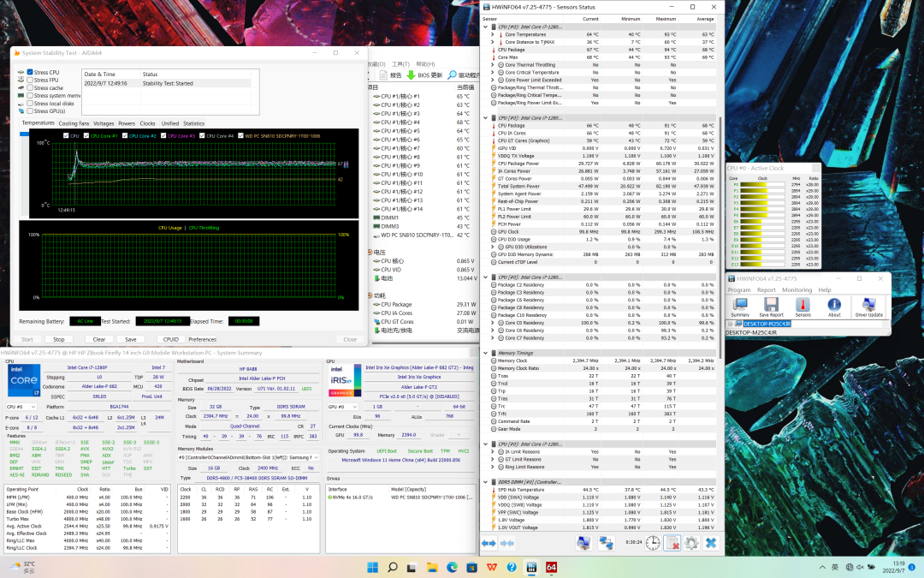Screen dimensions: 924x578
Task: Open the Memory Modules slot dropdown
Action: [x=249, y=457]
